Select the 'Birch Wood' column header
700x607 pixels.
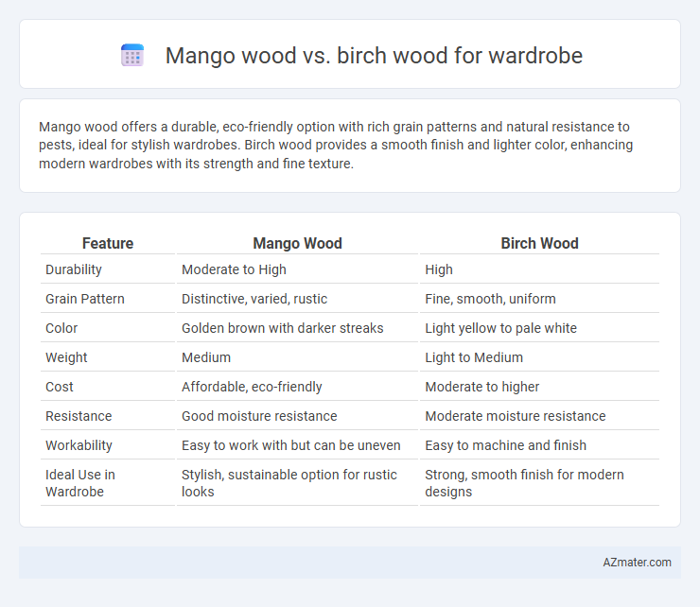click(539, 243)
